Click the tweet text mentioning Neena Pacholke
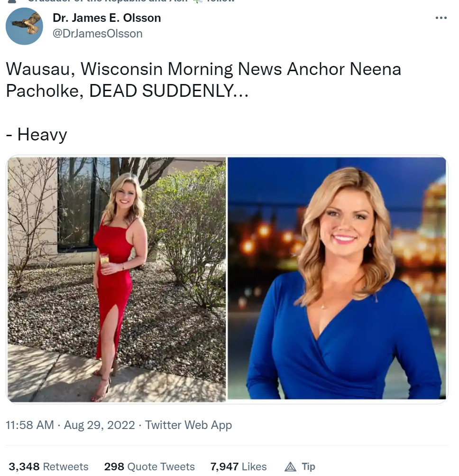Image resolution: width=459 pixels, height=476 pixels. [203, 80]
